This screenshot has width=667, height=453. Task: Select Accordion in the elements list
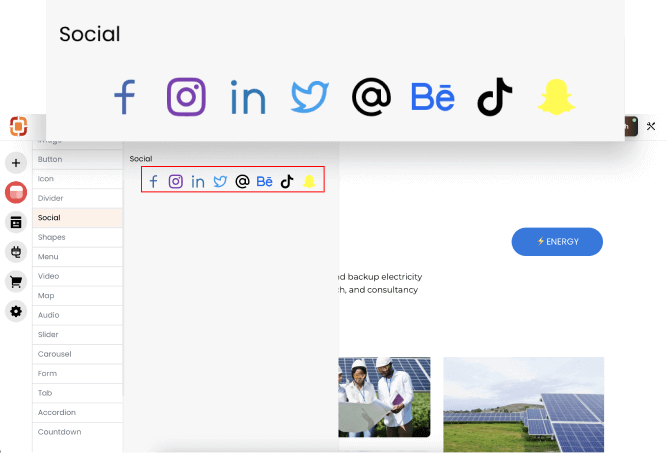pyautogui.click(x=77, y=413)
